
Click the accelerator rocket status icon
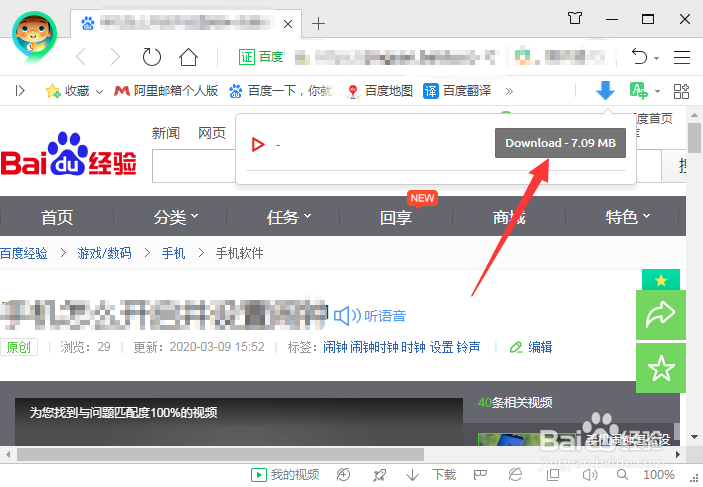pos(379,475)
